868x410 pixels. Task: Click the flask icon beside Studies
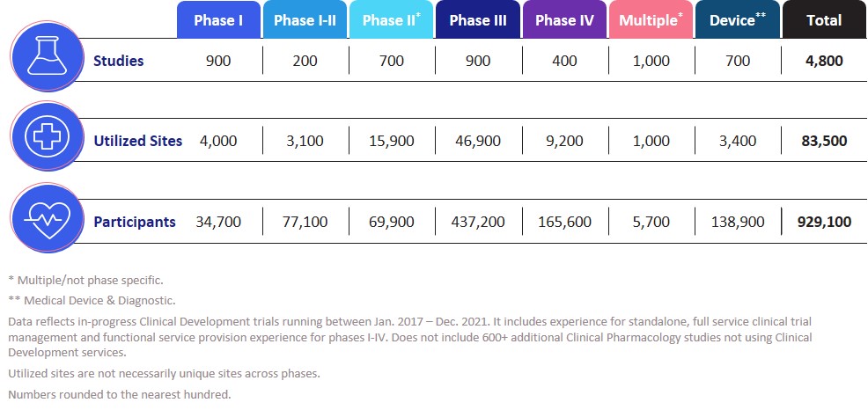tap(47, 58)
